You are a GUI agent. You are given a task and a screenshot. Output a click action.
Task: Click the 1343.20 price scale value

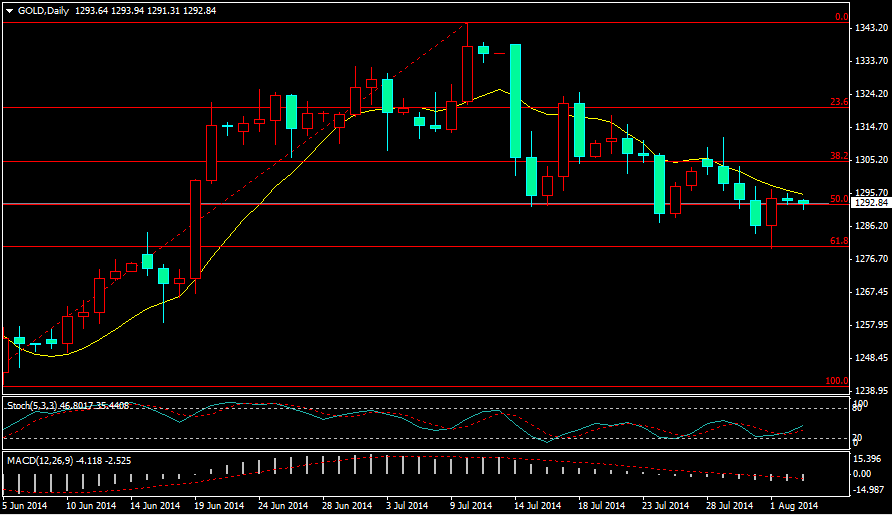[x=872, y=27]
